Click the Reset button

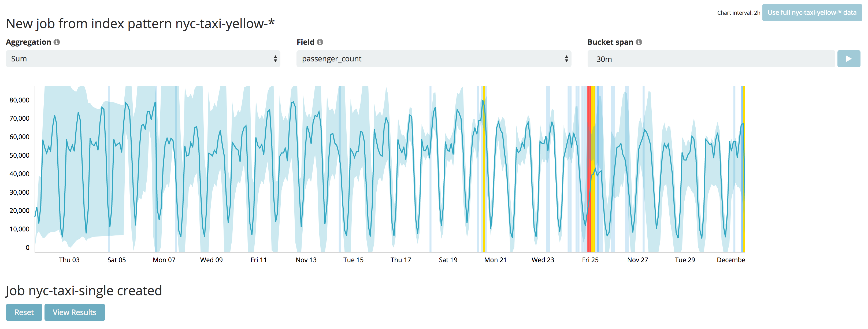click(x=24, y=312)
